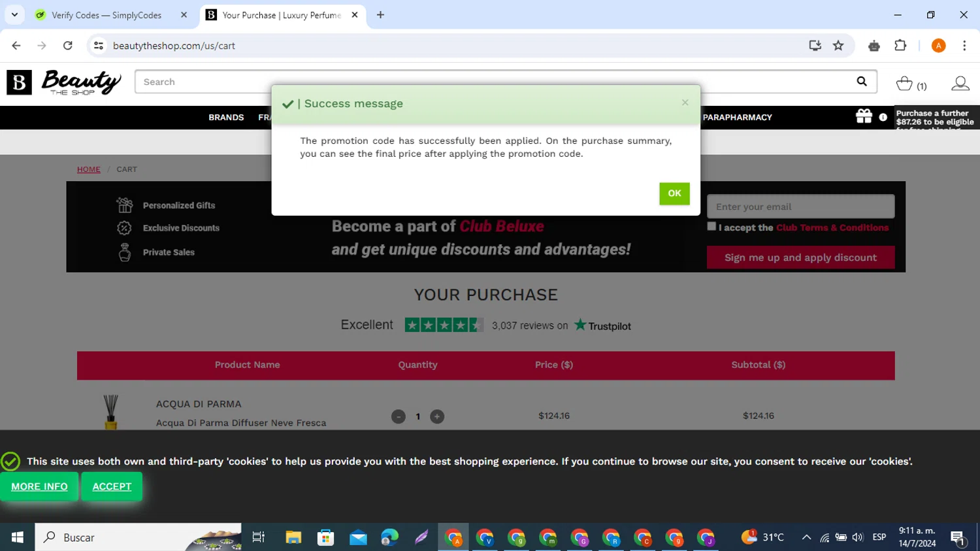Open the Chrome three-dot menu

tap(964, 46)
